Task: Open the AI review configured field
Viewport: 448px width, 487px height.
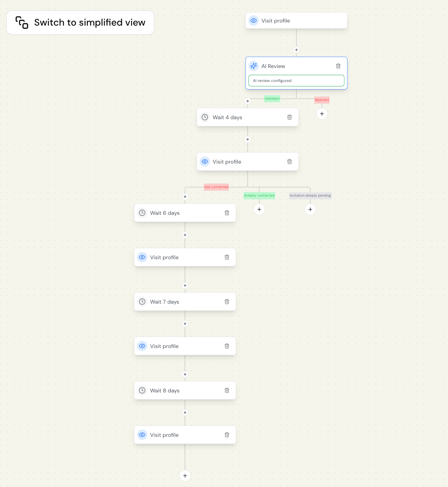Action: click(x=296, y=81)
